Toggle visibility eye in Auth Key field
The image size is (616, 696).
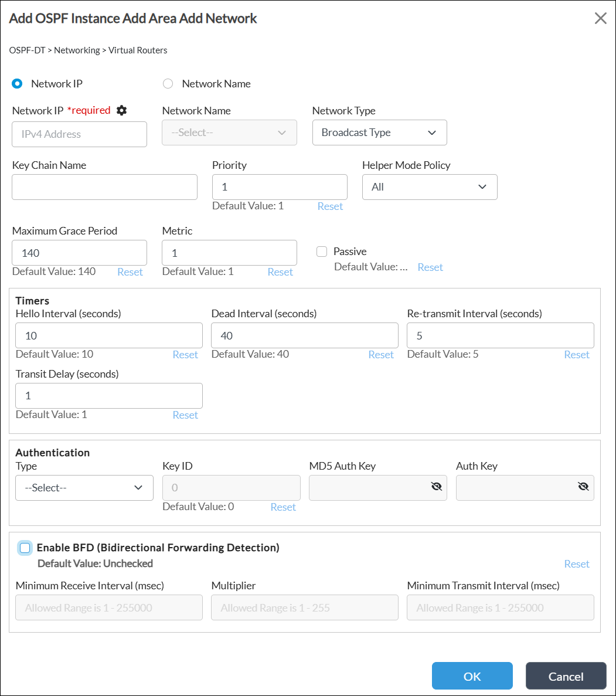583,487
